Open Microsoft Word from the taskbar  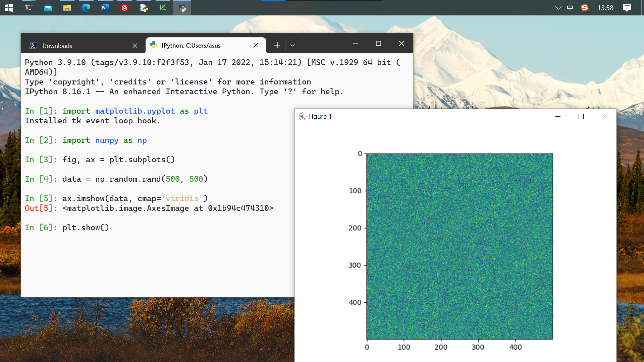click(105, 8)
